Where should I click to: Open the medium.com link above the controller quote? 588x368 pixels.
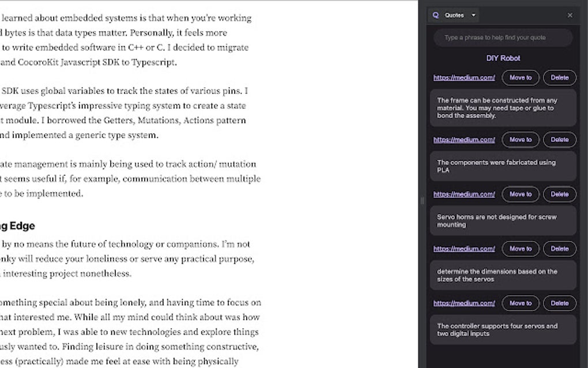[x=464, y=303]
